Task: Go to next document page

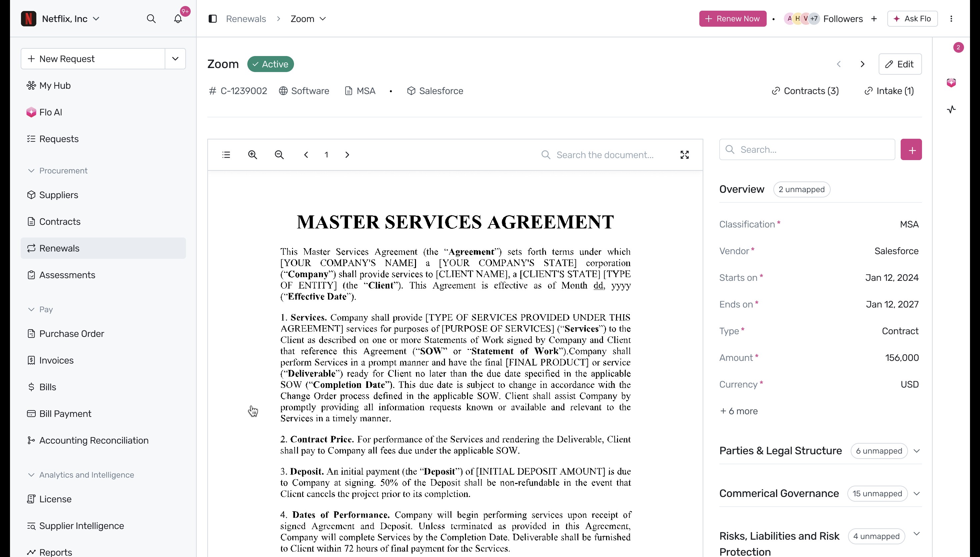Action: pyautogui.click(x=347, y=154)
